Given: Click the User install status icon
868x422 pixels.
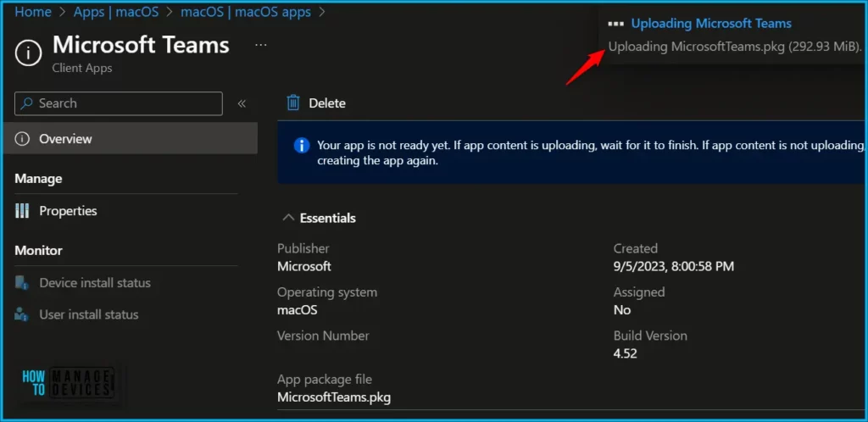Looking at the screenshot, I should (x=21, y=314).
